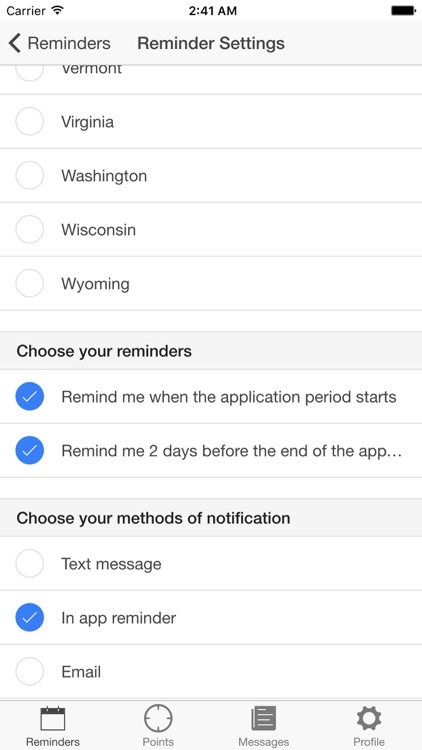This screenshot has height=750, width=422.
Task: Open the Messages tab icon
Action: pyautogui.click(x=264, y=718)
